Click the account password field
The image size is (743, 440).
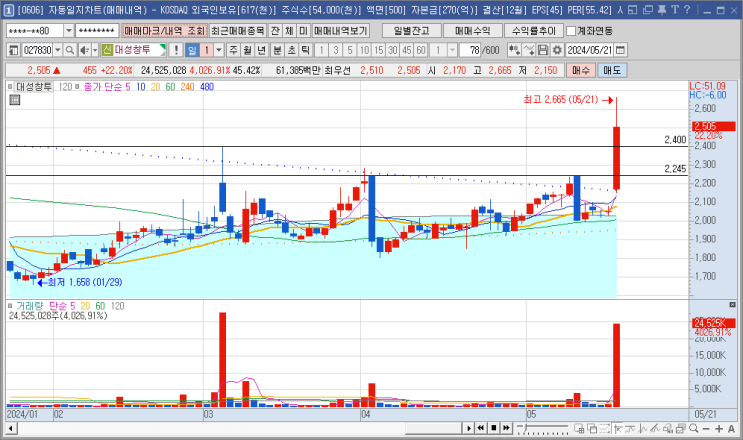tap(97, 31)
